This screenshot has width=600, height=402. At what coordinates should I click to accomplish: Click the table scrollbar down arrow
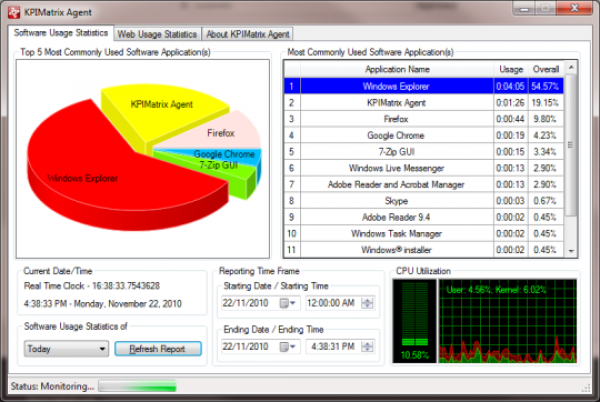[x=571, y=251]
